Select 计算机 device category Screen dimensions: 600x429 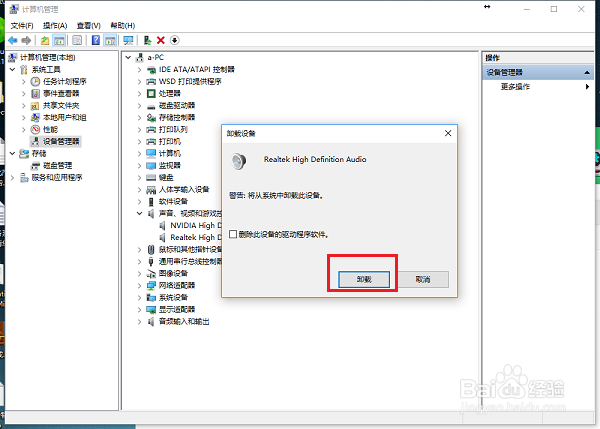tap(170, 153)
